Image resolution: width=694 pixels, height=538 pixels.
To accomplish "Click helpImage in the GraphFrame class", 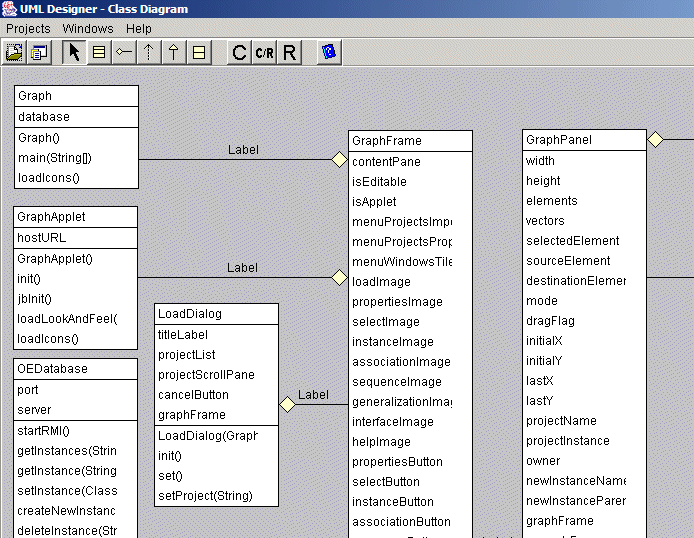I will [x=381, y=442].
